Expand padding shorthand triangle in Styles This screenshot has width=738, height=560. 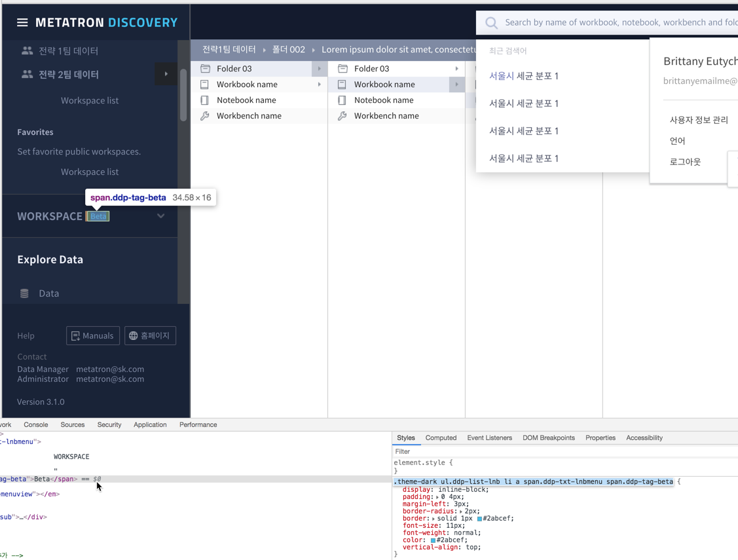coord(437,497)
